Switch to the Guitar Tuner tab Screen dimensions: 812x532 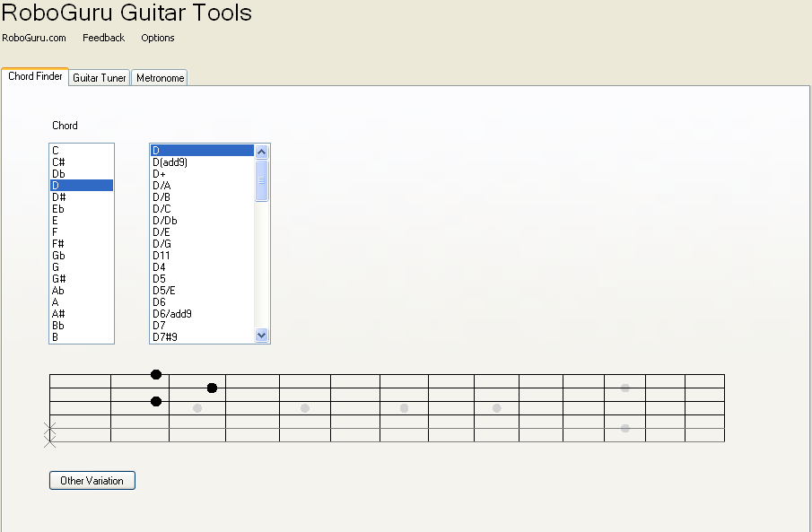pos(99,78)
